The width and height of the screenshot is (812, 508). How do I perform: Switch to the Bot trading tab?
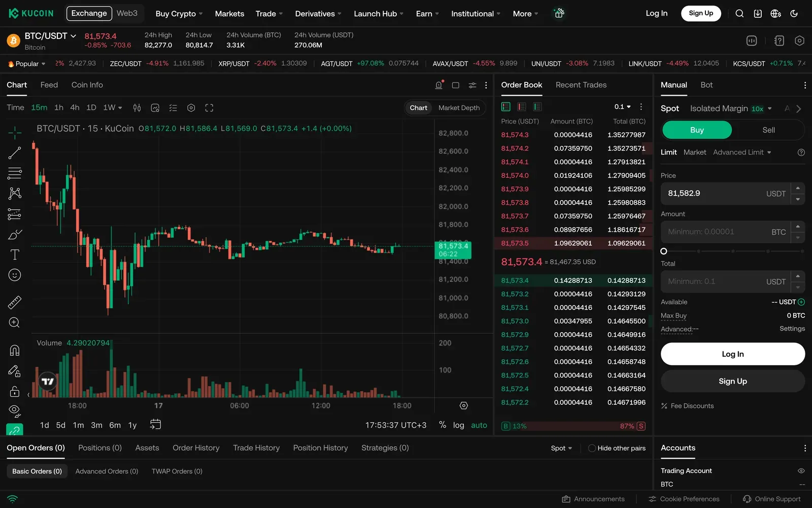706,85
